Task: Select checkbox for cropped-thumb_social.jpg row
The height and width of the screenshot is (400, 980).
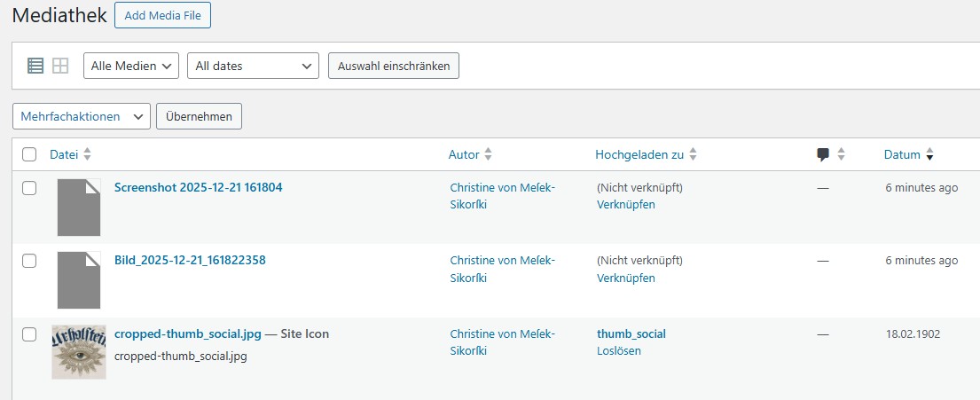Action: (x=29, y=334)
